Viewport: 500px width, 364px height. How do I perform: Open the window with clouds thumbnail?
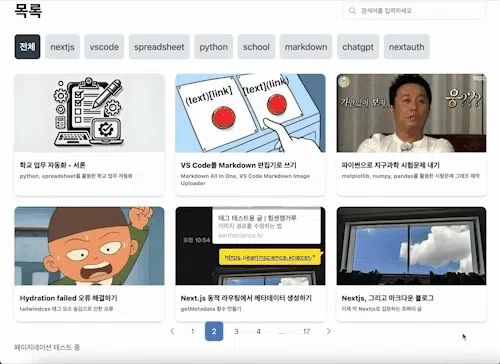[x=411, y=246]
